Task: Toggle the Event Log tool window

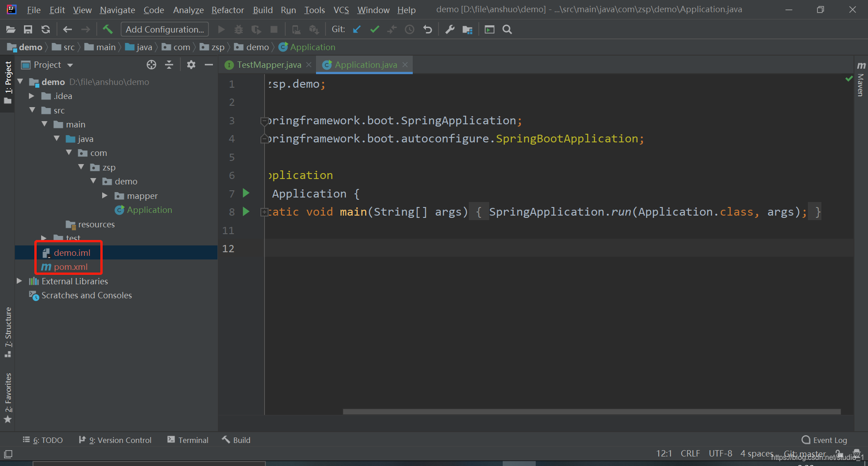Action: (x=824, y=440)
